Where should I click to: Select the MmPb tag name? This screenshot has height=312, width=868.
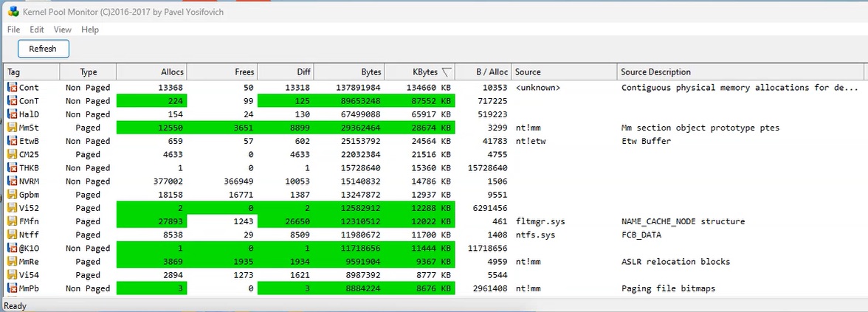(29, 288)
